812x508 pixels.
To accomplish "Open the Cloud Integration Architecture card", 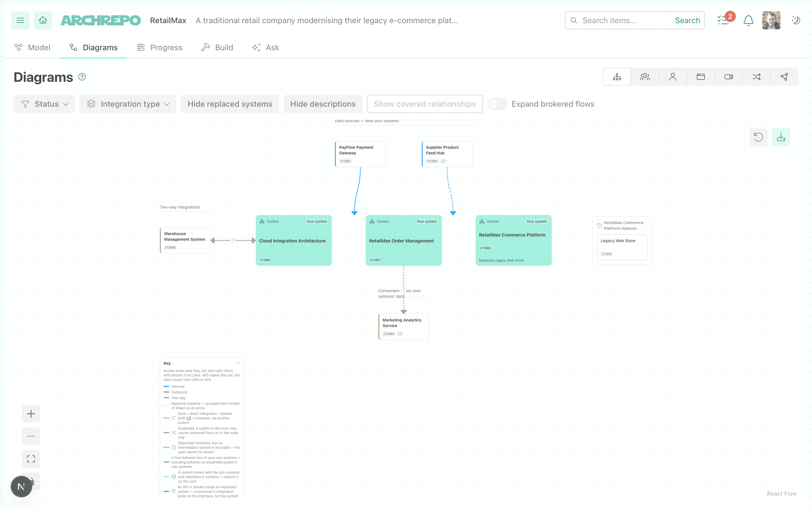I will coord(294,240).
